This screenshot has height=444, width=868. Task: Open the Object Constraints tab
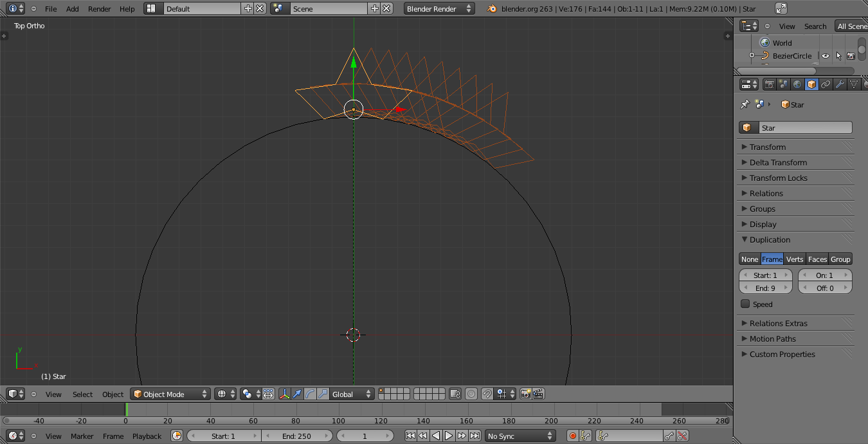826,84
